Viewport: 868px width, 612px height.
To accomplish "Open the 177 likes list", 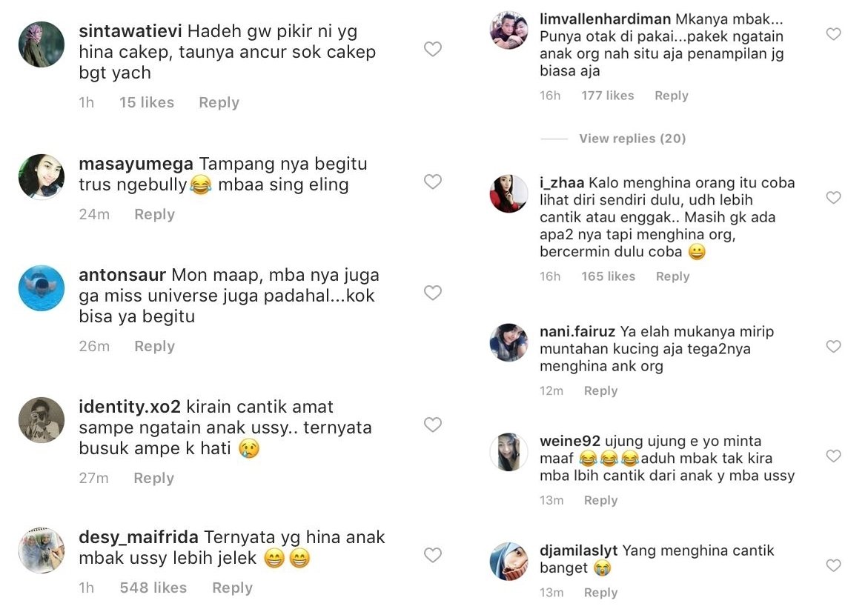I will [x=607, y=96].
